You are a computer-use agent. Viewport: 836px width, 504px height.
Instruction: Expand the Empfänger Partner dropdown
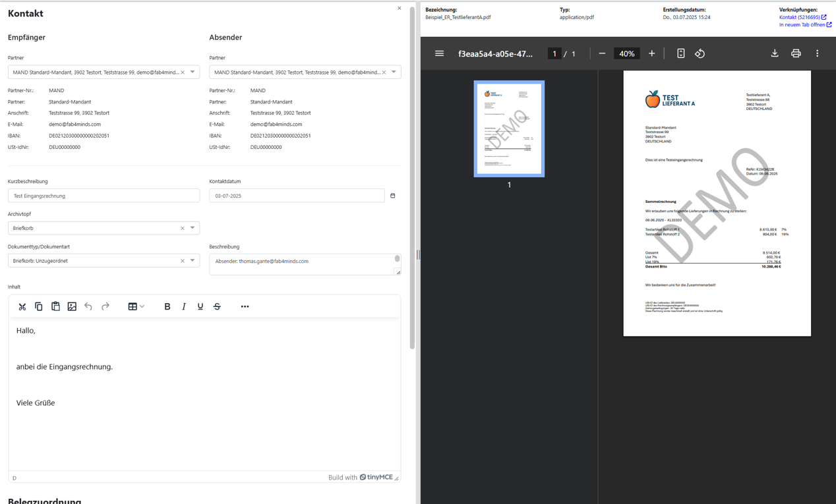193,72
